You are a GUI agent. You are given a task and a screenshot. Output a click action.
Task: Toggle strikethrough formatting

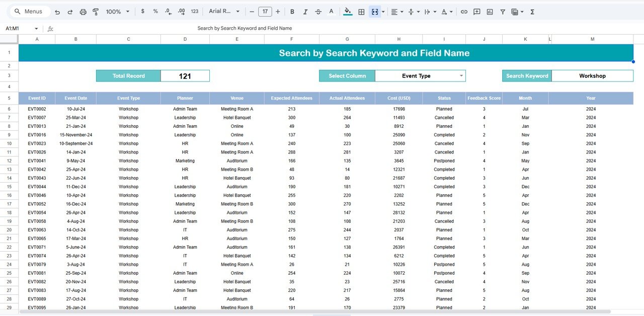(318, 11)
